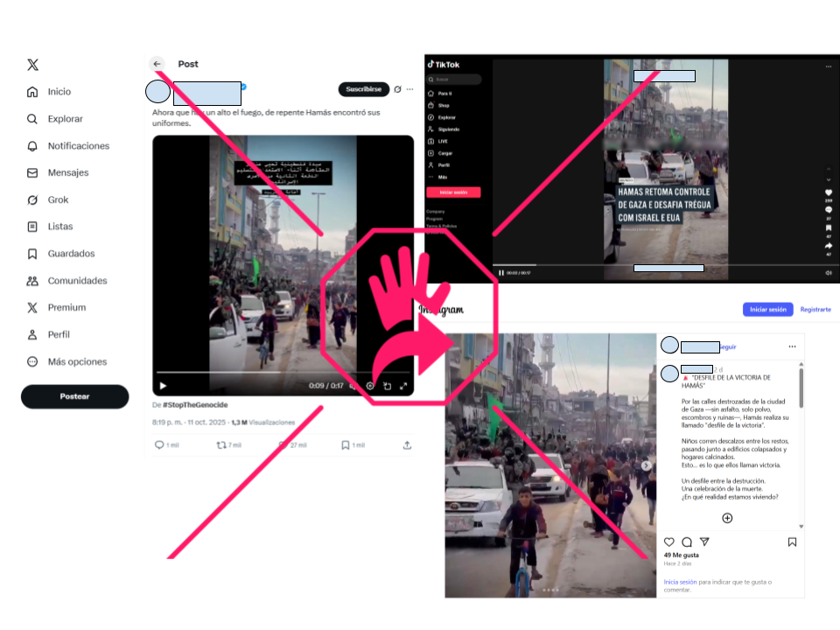The height and width of the screenshot is (630, 840).
Task: Click the TikTok share arrow icon
Action: pos(828,246)
